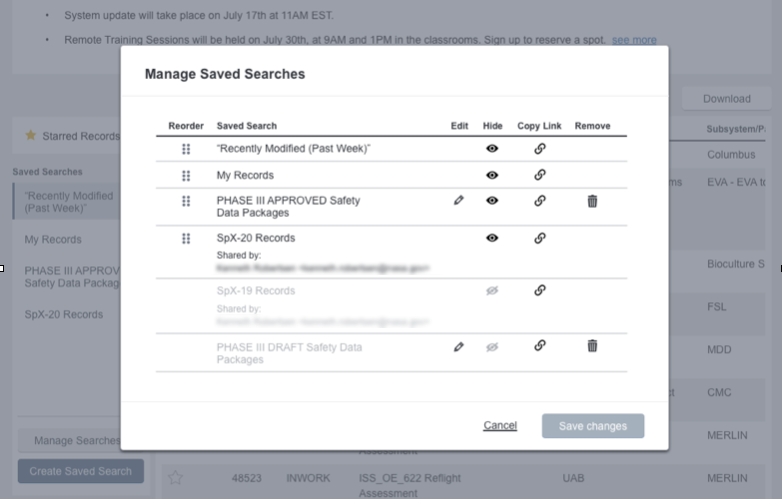Copy link for SpX-19 Records search
The height and width of the screenshot is (499, 782).
pyautogui.click(x=540, y=291)
